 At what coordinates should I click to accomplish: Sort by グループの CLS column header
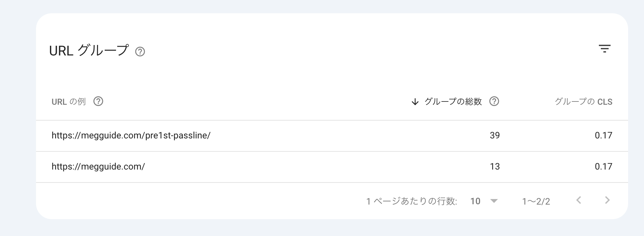pos(583,102)
